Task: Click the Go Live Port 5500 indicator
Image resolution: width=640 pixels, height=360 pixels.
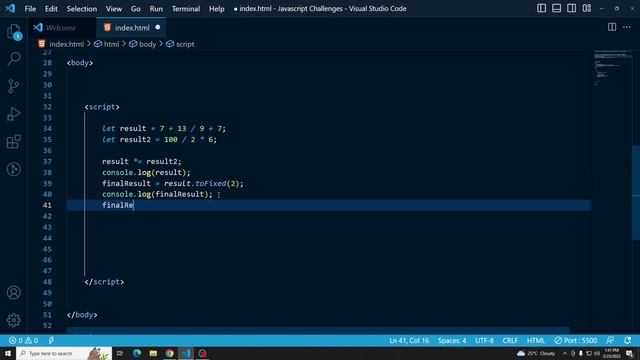Action: [576, 340]
